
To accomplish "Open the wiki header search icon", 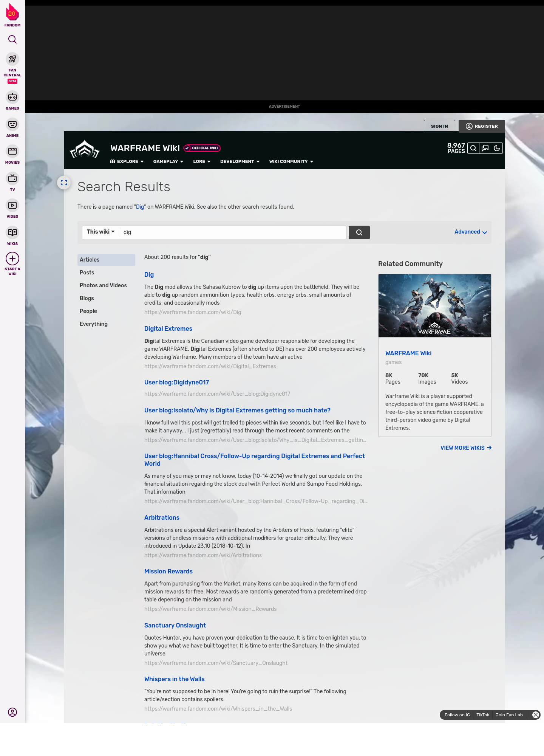I will click(473, 149).
